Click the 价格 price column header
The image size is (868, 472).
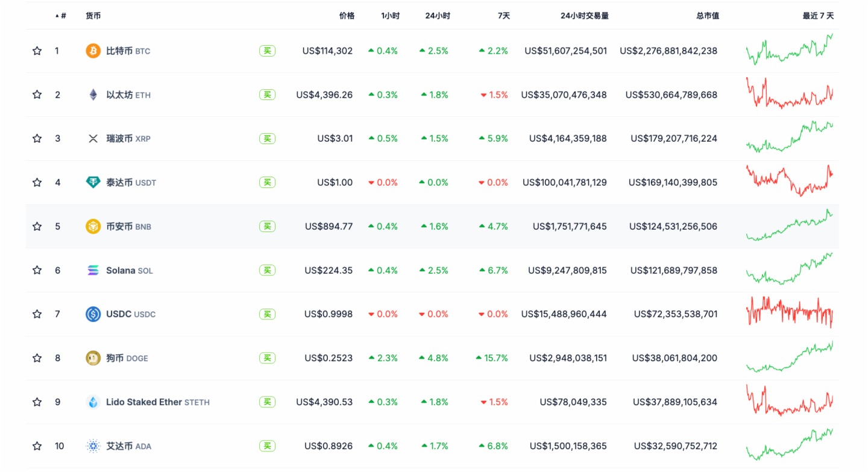coord(347,16)
